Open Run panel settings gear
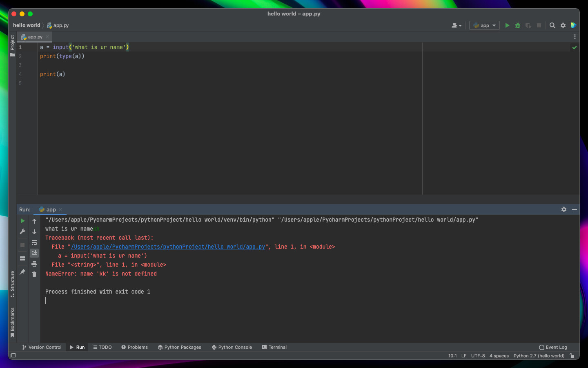 564,209
